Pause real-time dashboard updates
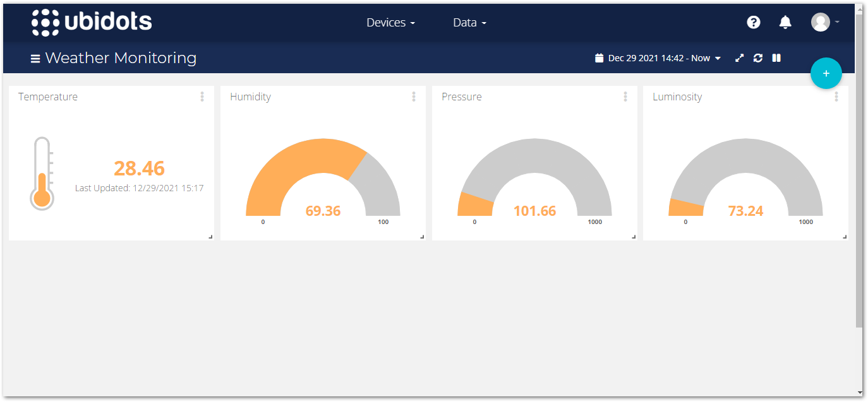Screen dimensions: 868x402 776,58
